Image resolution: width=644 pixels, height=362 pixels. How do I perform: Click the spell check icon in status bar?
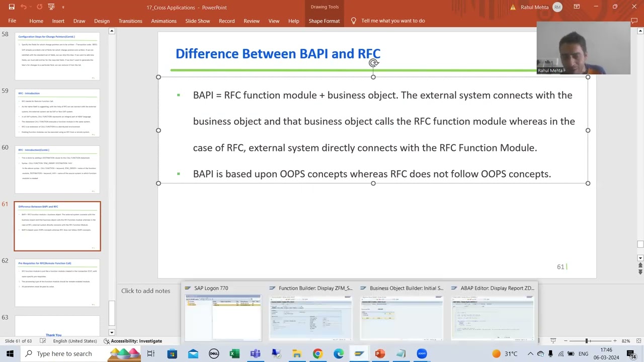(x=43, y=341)
